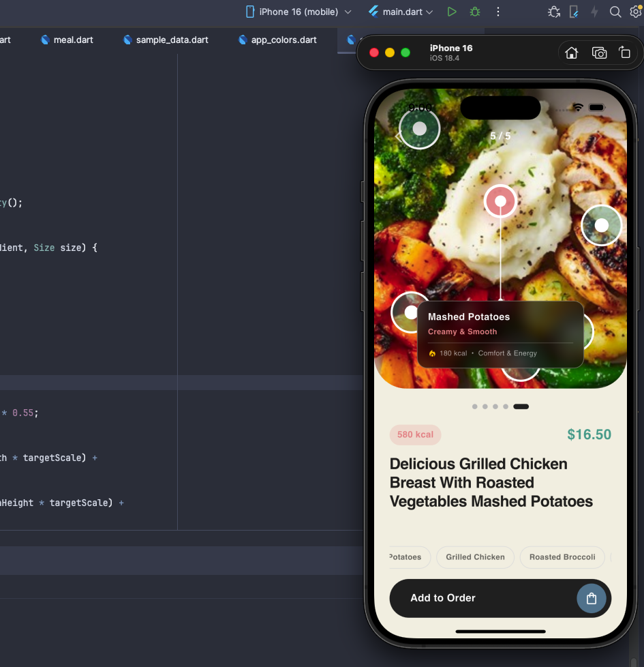The image size is (644, 667).
Task: Tap the hotspot circle on the roasted vegetables
Action: pyautogui.click(x=411, y=312)
